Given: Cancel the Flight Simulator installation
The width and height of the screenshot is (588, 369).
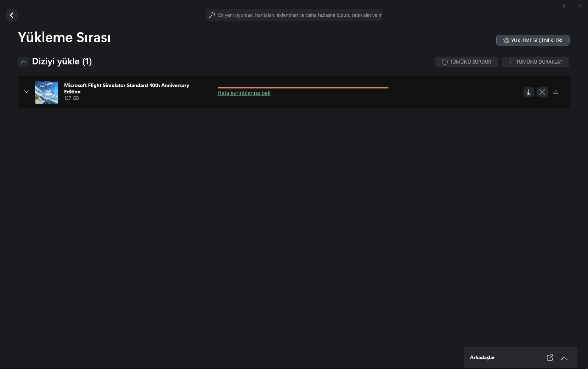Looking at the screenshot, I should (542, 92).
